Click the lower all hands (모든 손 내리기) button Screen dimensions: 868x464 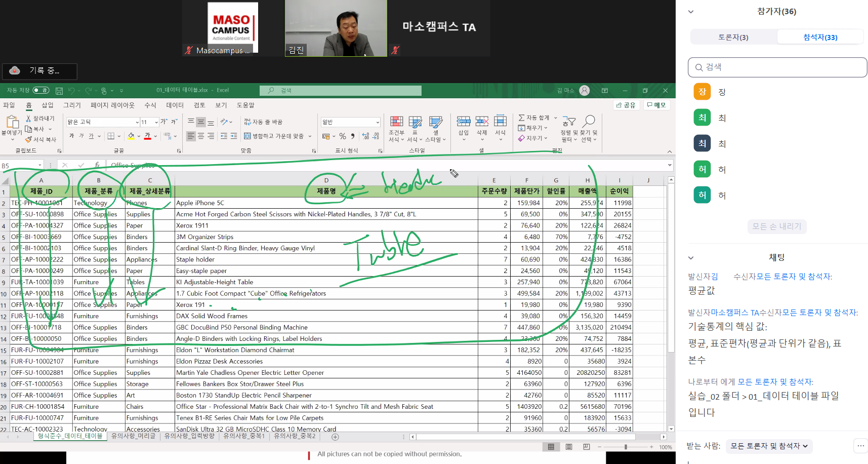pos(776,226)
